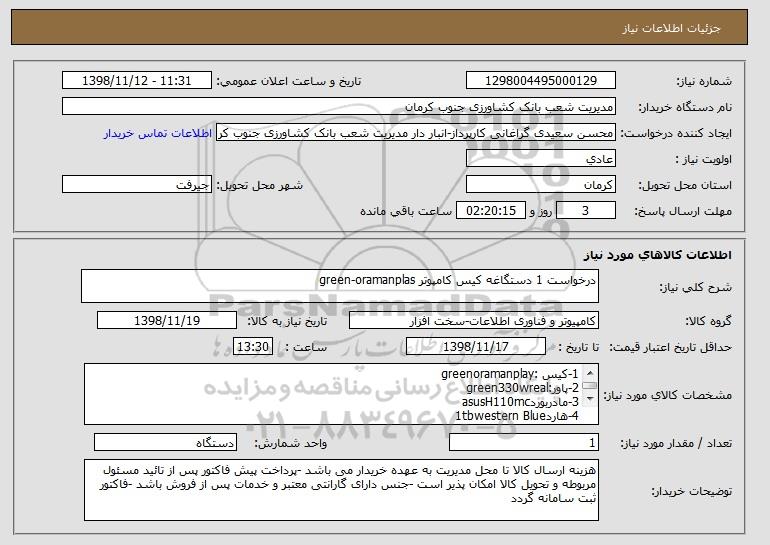Click the شماره نیاز label
Screen dimensions: 770x545
(704, 81)
